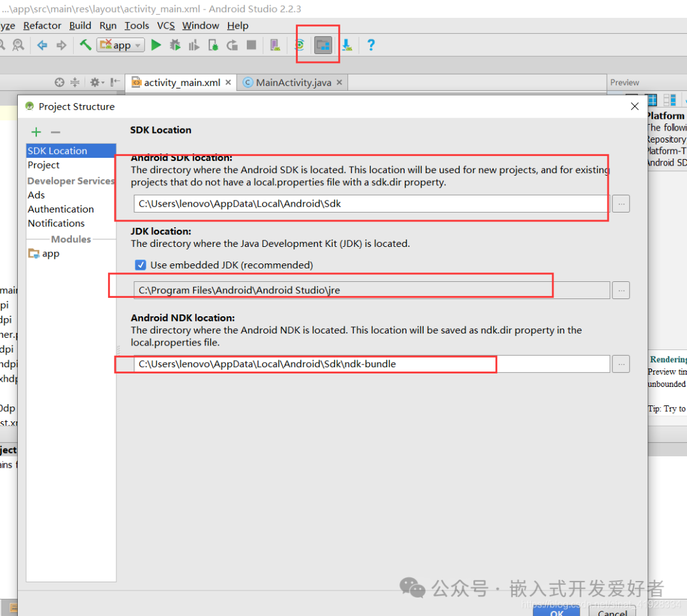
Task: Click Hide panel icon beside gear
Action: (114, 83)
